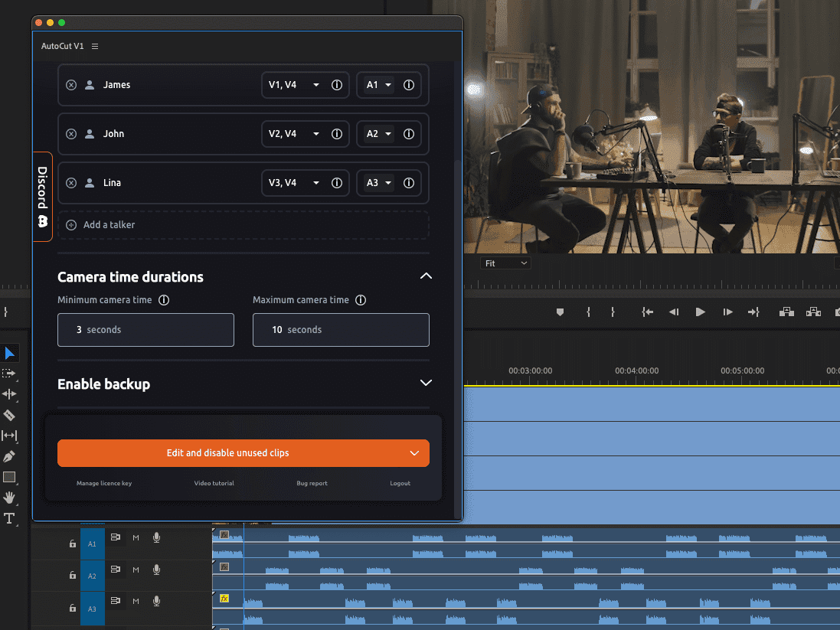Open the AutoCut V1 panel menu

point(95,47)
